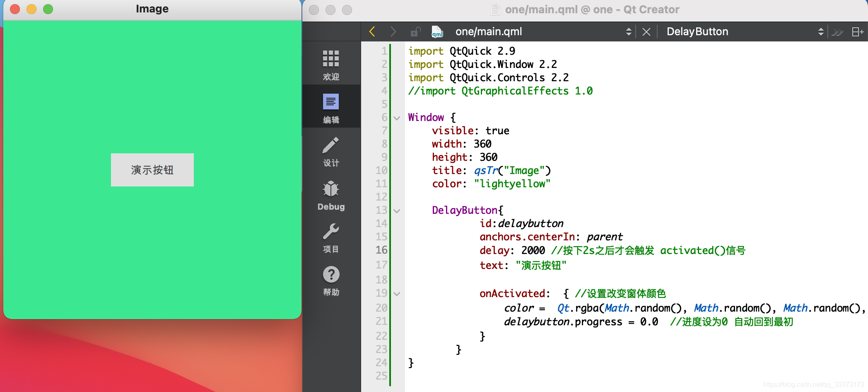868x392 pixels.
Task: Click the 'id:delaybutton' line
Action: coord(521,223)
